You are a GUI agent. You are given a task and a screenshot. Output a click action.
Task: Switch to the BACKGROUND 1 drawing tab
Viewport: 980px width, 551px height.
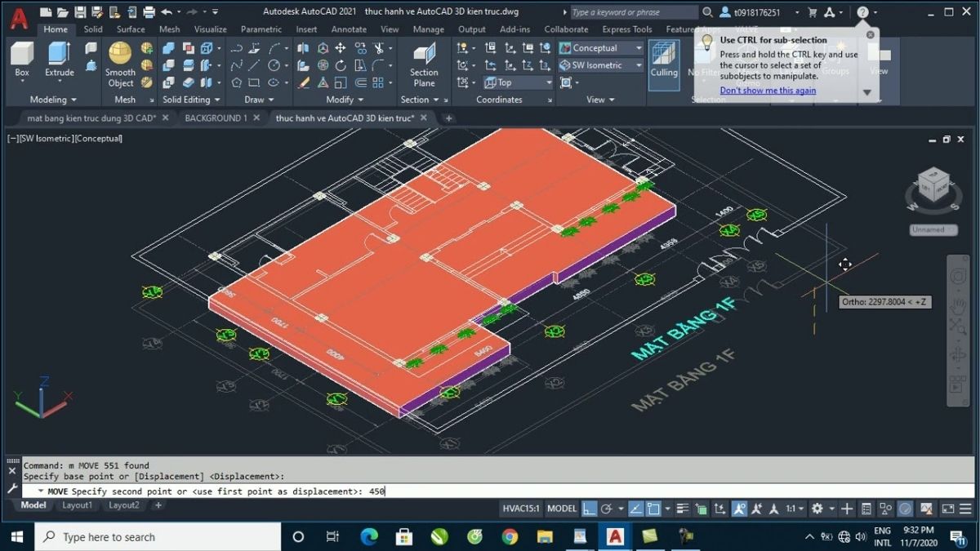coord(216,118)
